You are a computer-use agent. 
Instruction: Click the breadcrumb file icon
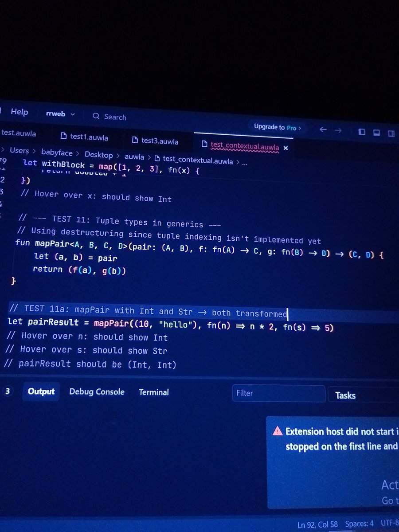pyautogui.click(x=157, y=158)
